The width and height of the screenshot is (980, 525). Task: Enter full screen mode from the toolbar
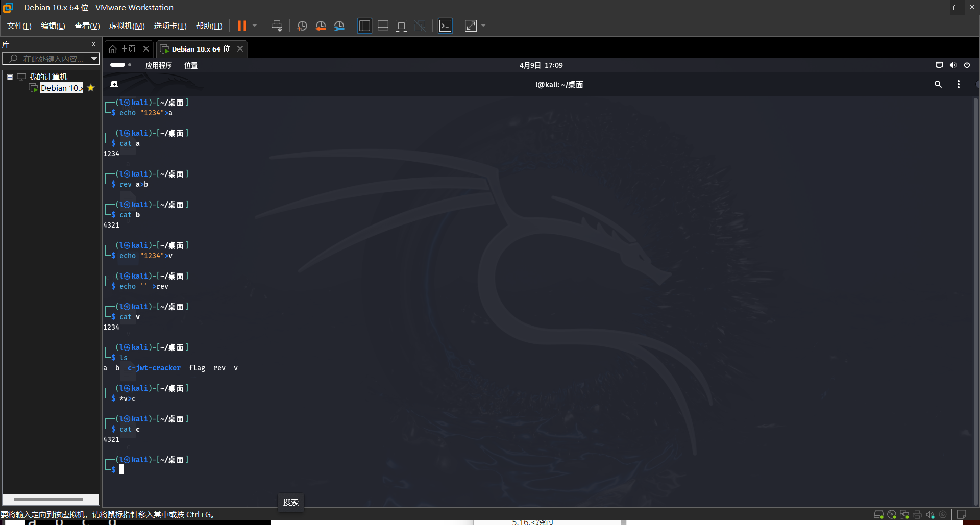coord(401,26)
